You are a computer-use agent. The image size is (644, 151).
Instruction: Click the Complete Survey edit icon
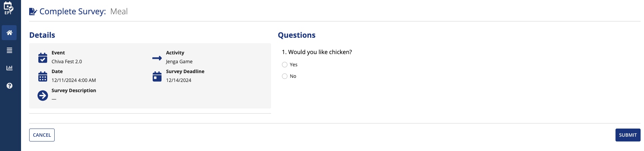[33, 12]
